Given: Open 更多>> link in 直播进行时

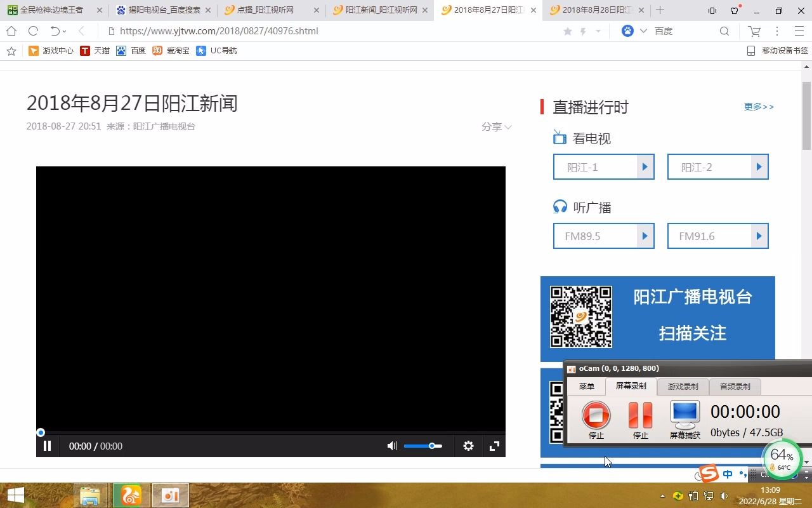Looking at the screenshot, I should (759, 107).
